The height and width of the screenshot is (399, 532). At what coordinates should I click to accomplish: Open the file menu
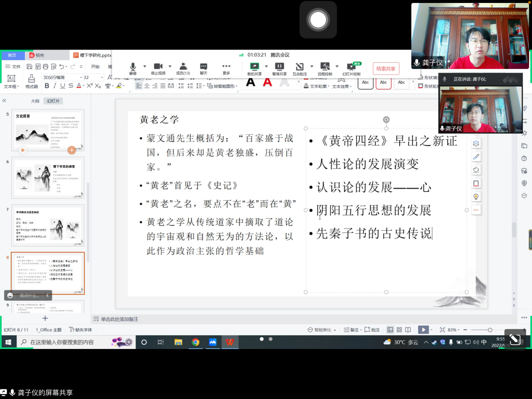pyautogui.click(x=13, y=66)
